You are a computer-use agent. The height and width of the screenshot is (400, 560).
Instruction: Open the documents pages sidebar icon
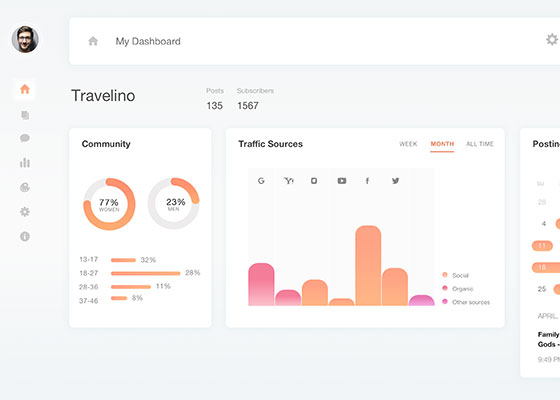point(25,115)
